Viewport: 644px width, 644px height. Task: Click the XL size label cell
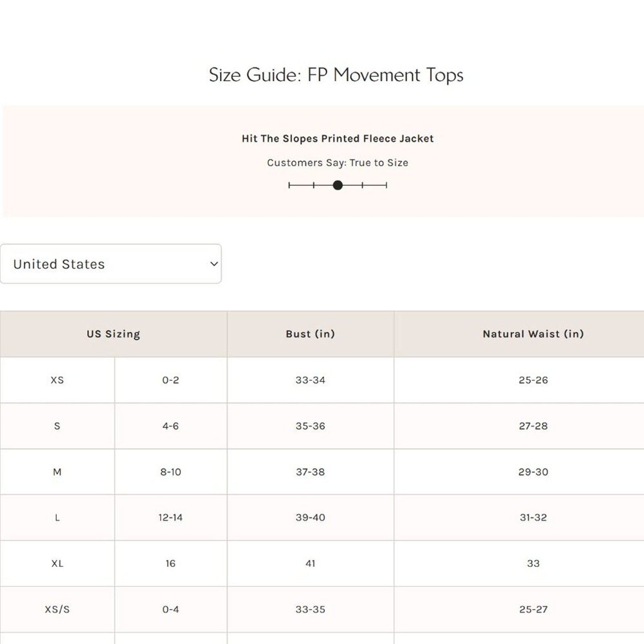57,563
